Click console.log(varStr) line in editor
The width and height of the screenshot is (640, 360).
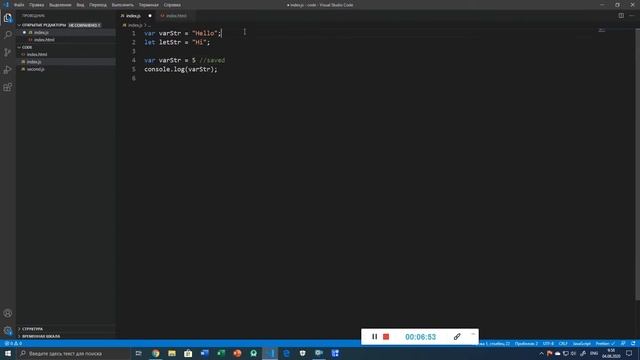[181, 69]
